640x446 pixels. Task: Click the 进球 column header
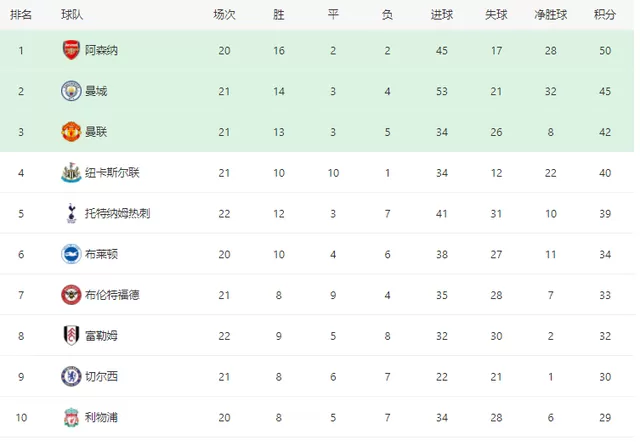pos(441,15)
